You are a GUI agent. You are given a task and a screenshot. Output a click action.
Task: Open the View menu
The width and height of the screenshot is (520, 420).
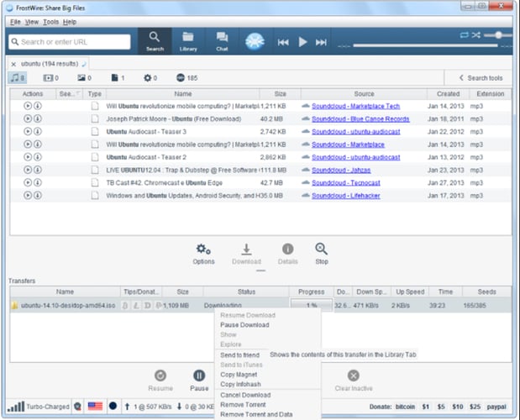31,21
